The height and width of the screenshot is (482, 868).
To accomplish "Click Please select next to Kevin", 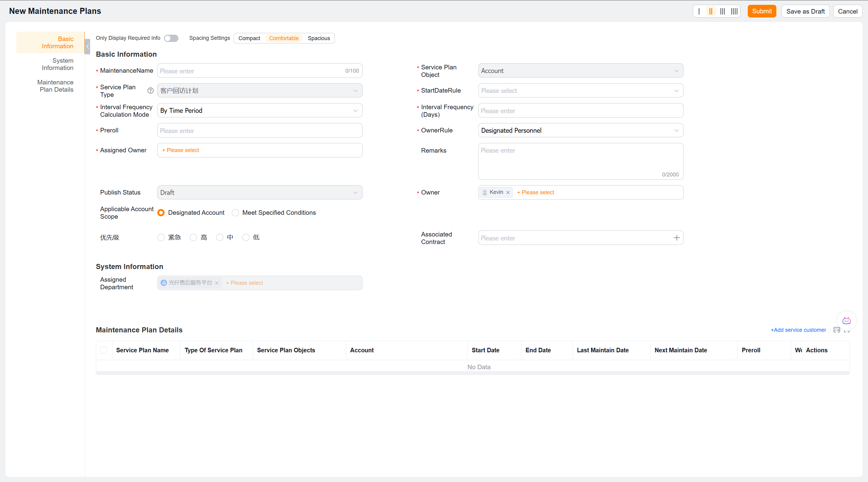I will coord(536,192).
